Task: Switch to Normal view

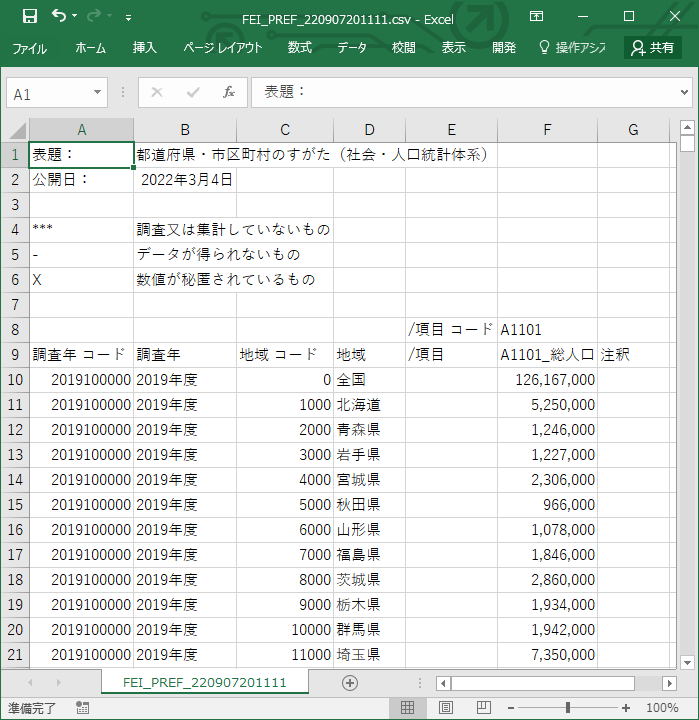Action: click(x=408, y=708)
